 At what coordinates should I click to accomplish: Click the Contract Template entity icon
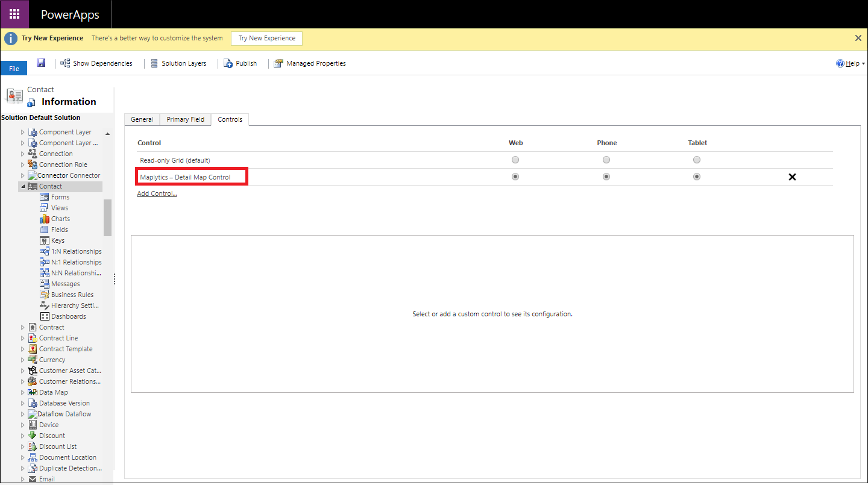(x=33, y=349)
